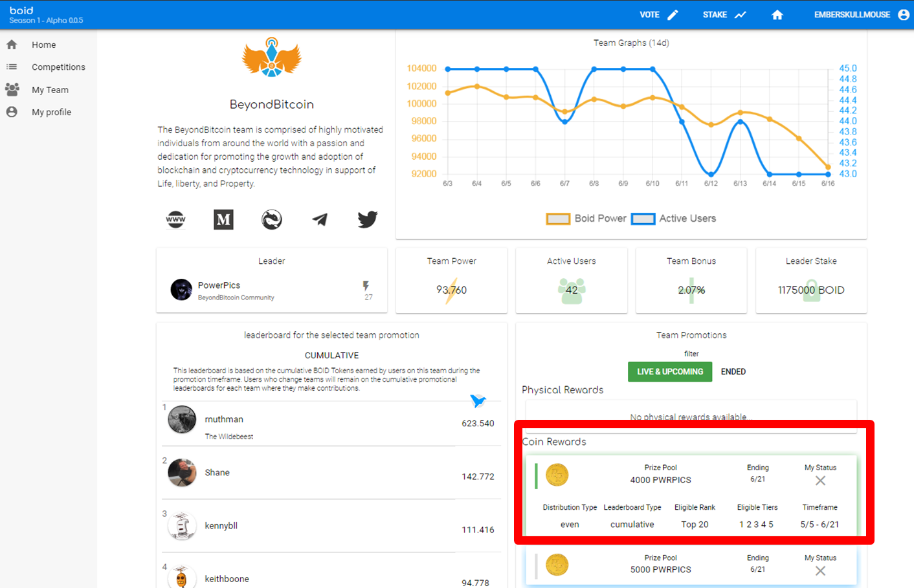The image size is (914, 588).
Task: Open the team Medium icon
Action: tap(223, 220)
